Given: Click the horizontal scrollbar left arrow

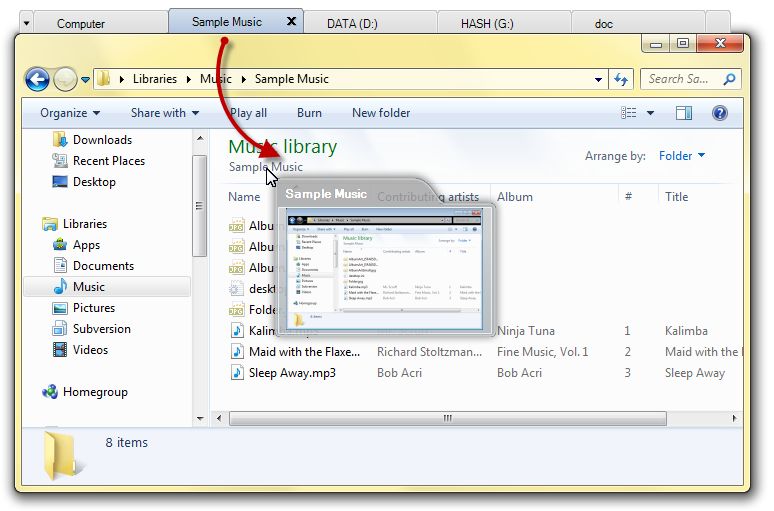Looking at the screenshot, I should coord(219,418).
